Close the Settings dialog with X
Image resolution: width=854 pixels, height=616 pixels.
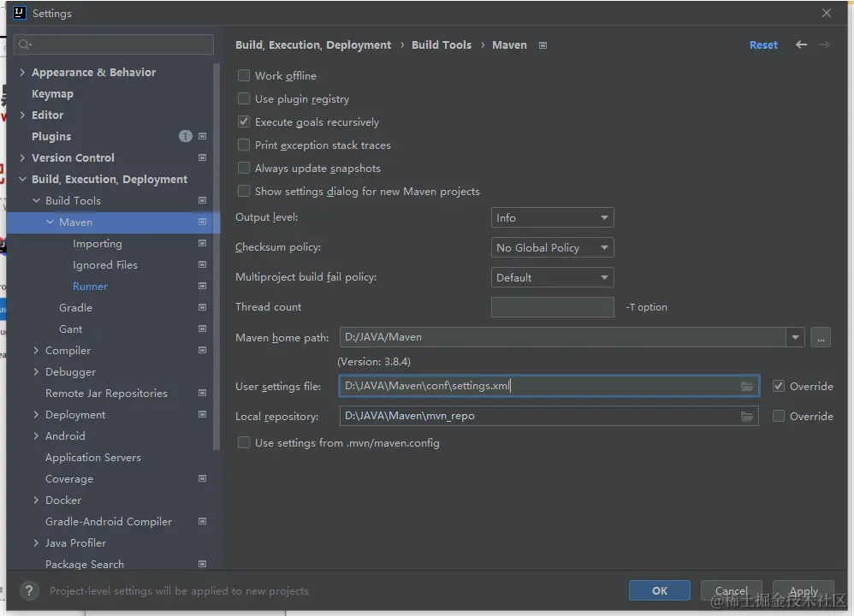coord(827,13)
